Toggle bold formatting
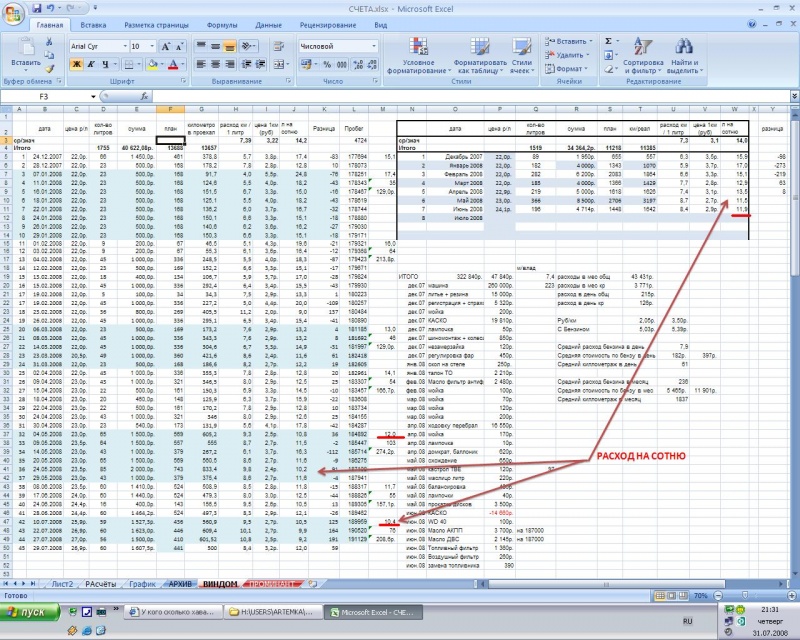 tap(76, 64)
